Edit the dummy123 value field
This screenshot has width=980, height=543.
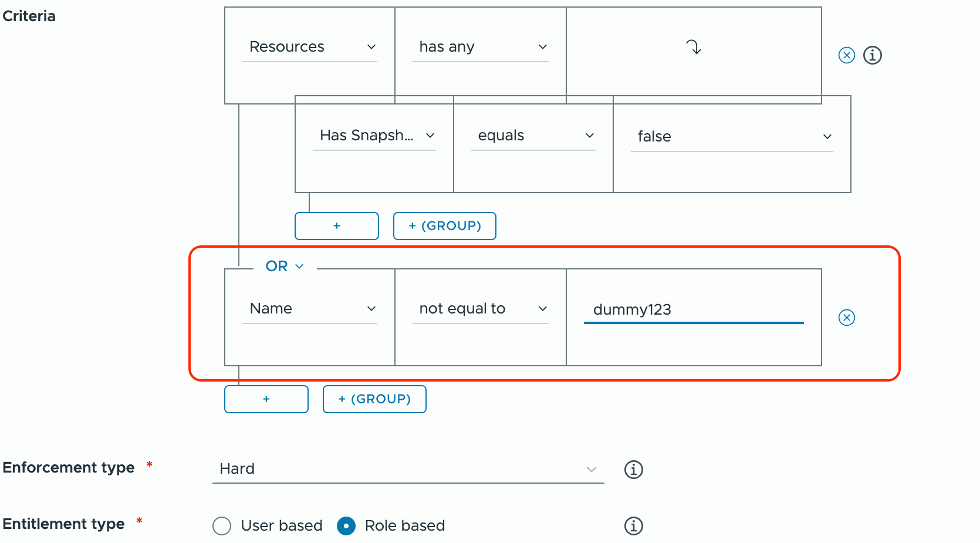[693, 310]
